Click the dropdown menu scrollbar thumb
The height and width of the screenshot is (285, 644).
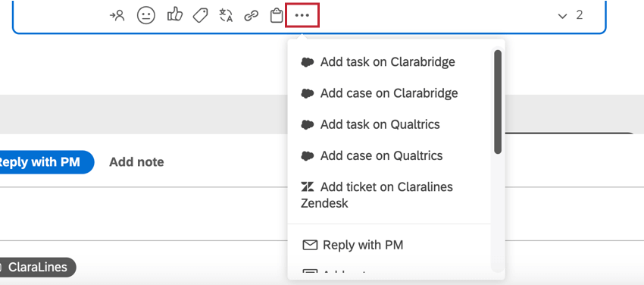pyautogui.click(x=498, y=102)
